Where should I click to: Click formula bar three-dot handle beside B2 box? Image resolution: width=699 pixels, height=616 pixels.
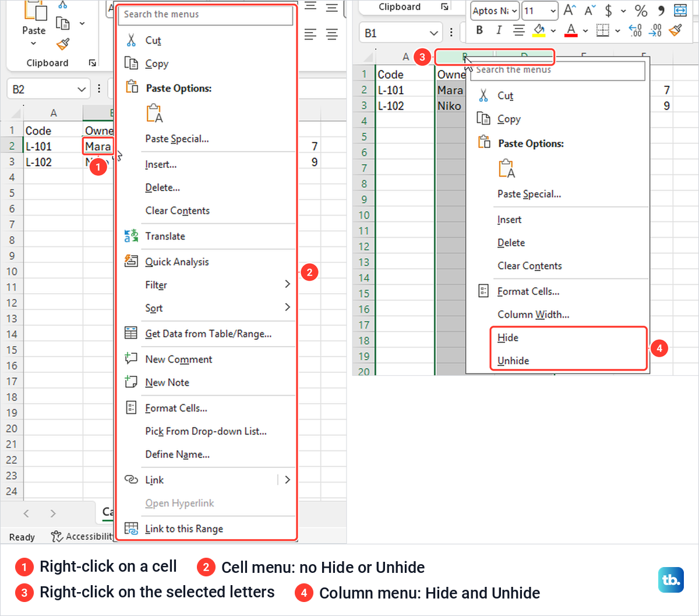point(99,89)
